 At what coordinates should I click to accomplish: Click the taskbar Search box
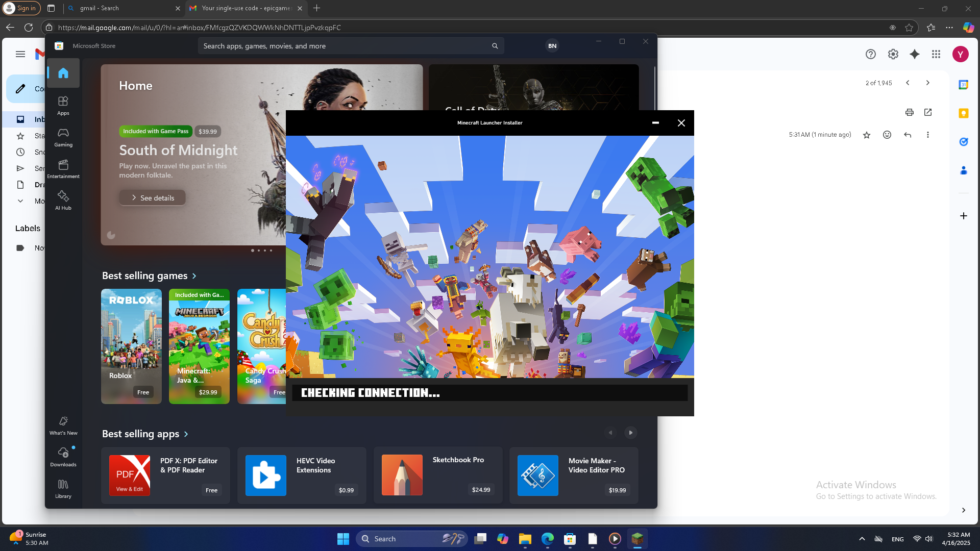[x=411, y=539]
